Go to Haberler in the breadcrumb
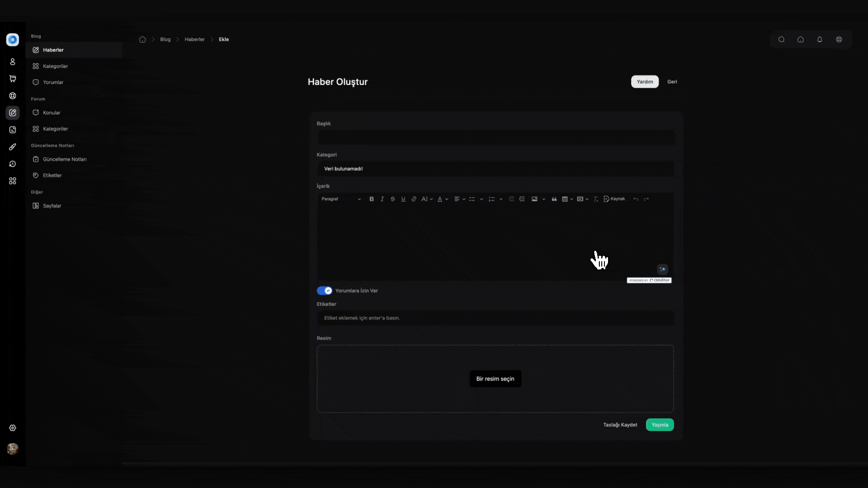Screen dimensions: 868x488 pyautogui.click(x=194, y=39)
